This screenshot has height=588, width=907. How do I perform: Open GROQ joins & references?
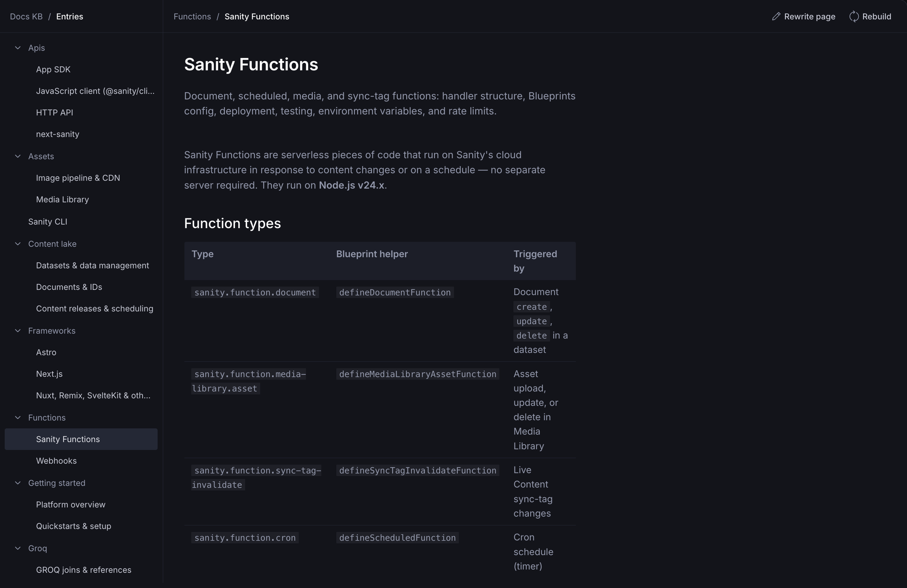[81, 570]
